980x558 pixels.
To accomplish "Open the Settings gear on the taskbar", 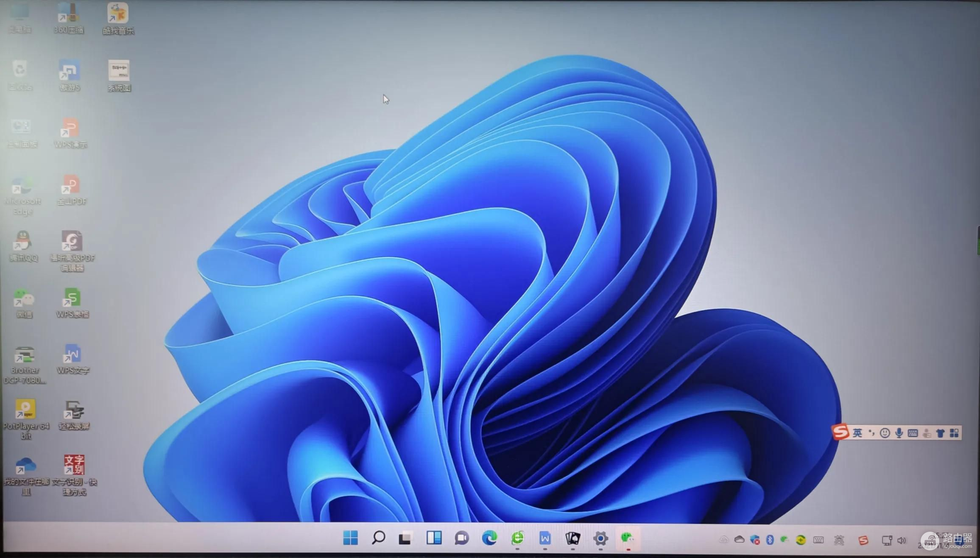I will pos(600,538).
